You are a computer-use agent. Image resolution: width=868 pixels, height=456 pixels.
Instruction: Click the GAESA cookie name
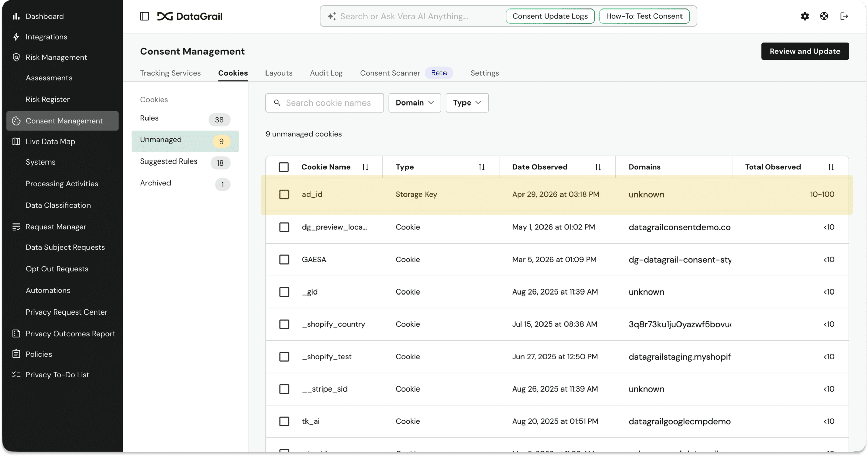click(x=314, y=260)
